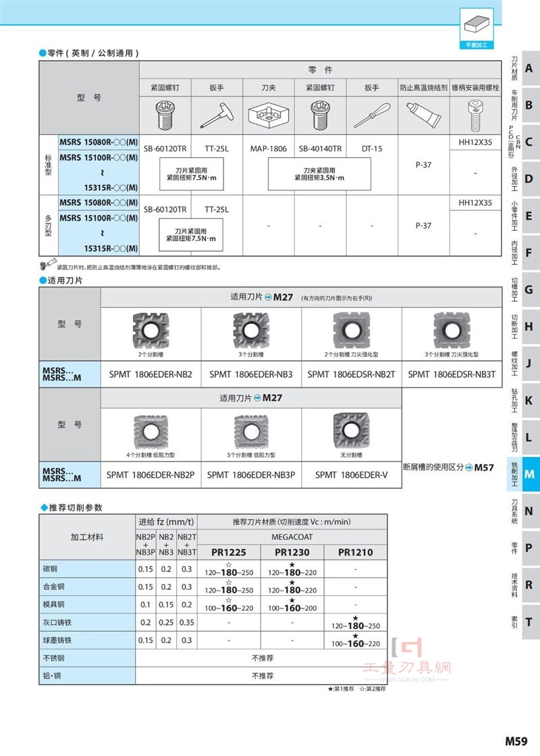540x756 pixels.
Task: Click the screwdriver wrench drawing above DT-15
Action: (372, 115)
